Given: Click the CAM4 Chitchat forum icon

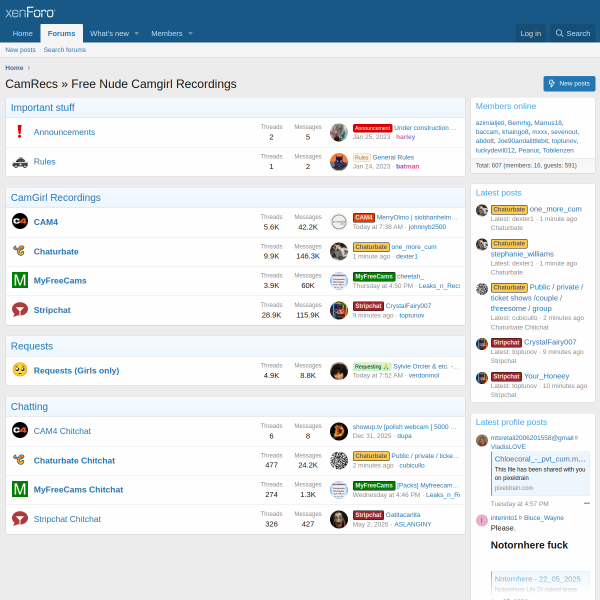Looking at the screenshot, I should 20,430.
